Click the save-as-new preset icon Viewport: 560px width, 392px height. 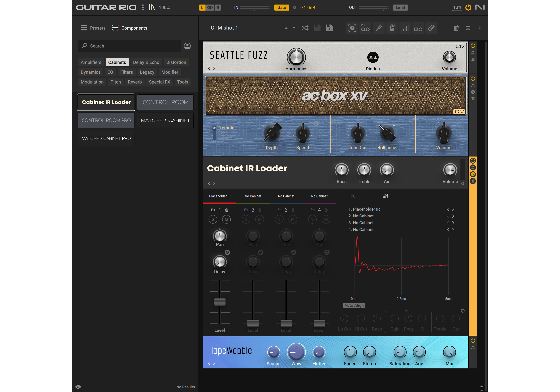pos(329,28)
